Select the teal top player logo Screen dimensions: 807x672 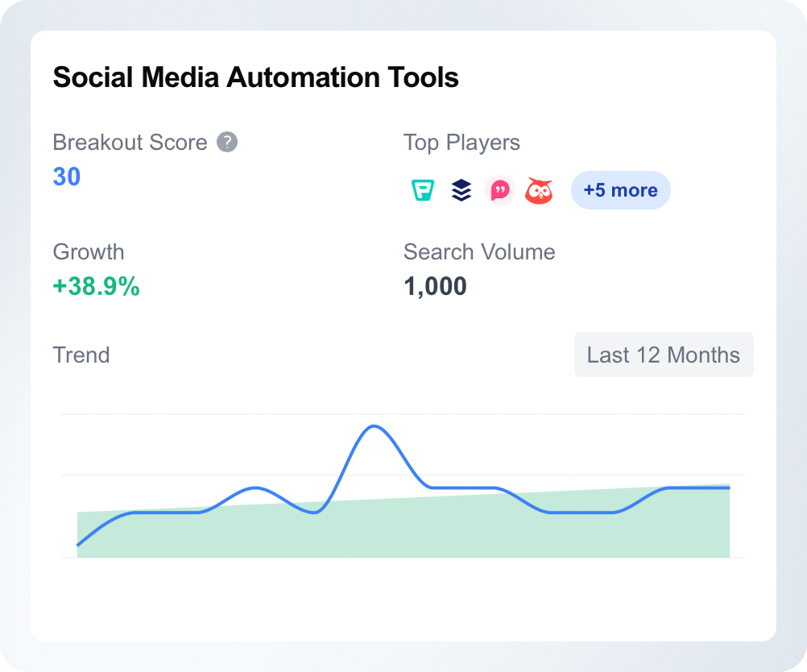[423, 190]
